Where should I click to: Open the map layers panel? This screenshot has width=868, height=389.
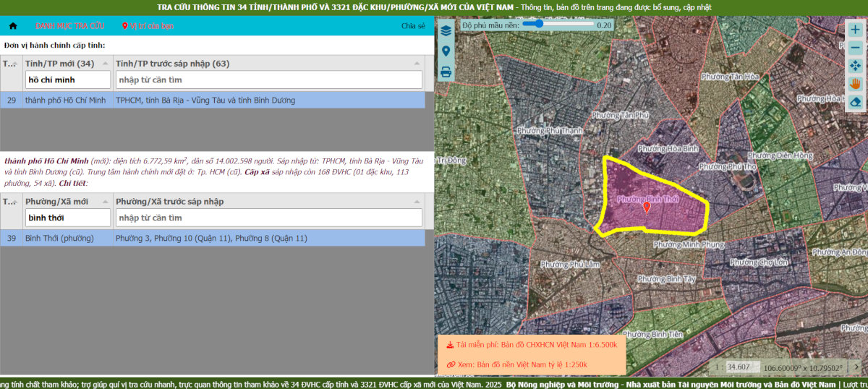coord(446,31)
